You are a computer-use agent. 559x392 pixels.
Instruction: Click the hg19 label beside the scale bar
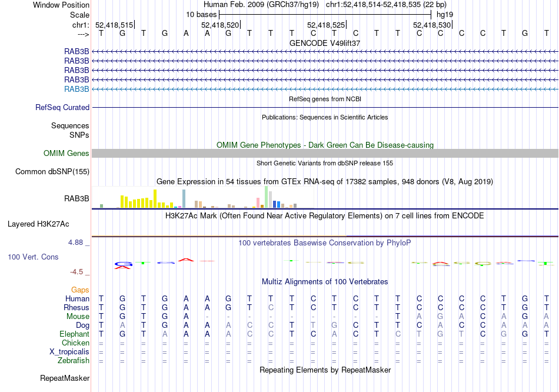[x=445, y=15]
